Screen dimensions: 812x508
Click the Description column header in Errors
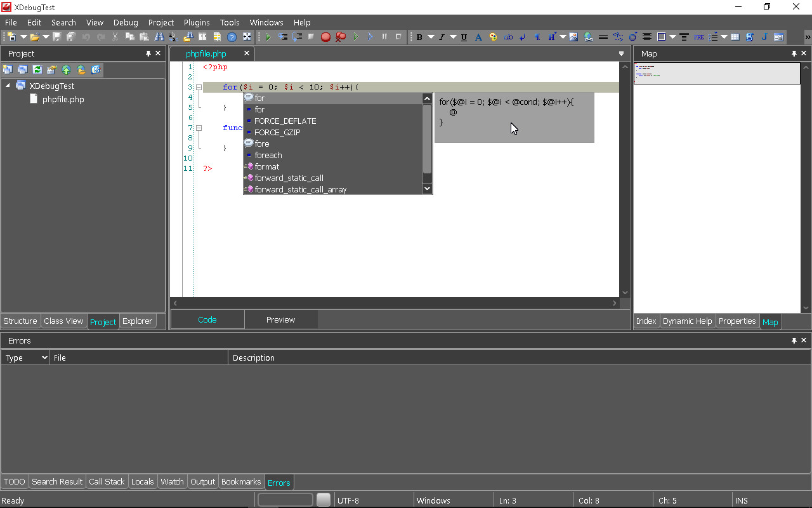[x=519, y=358]
